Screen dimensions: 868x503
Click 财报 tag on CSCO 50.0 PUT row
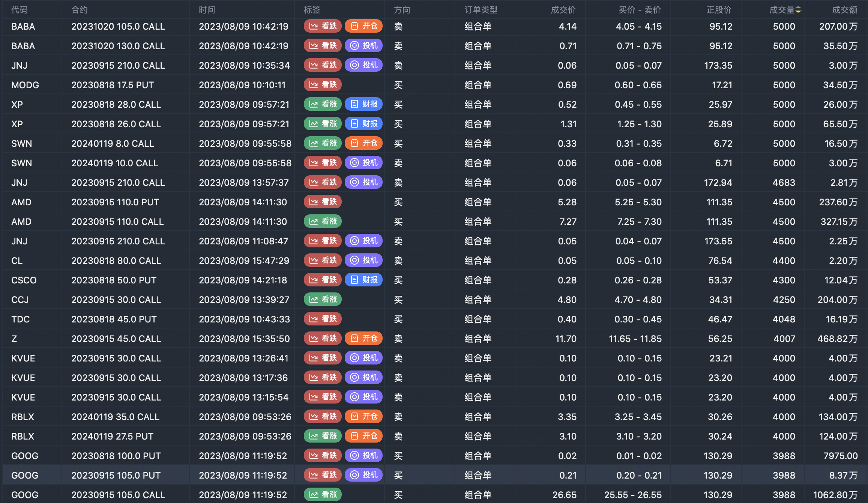pos(363,280)
